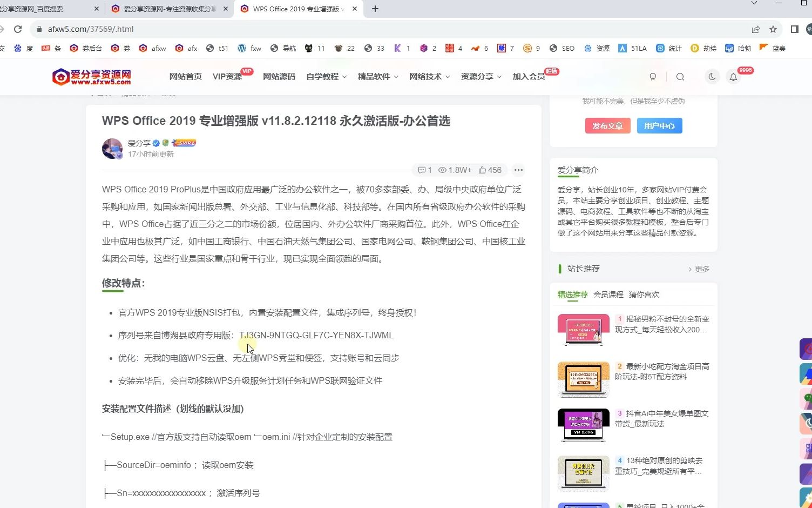Bookmark this page with the star icon
Viewport: 812px width, 508px height.
coord(773,29)
